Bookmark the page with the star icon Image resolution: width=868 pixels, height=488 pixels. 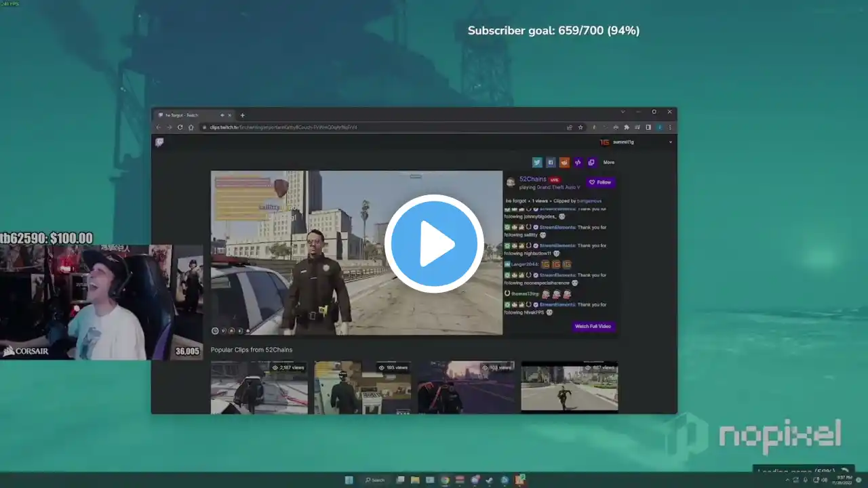pos(580,127)
